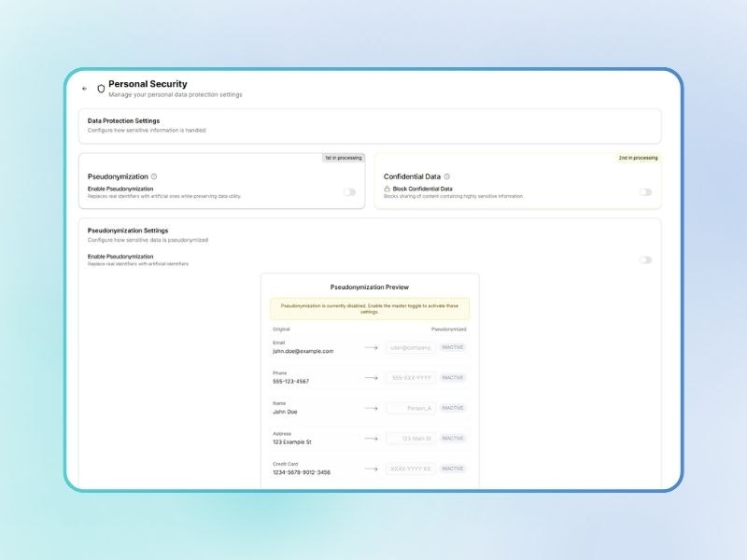
Task: Open the Pseudonymization info icon
Action: tap(154, 176)
